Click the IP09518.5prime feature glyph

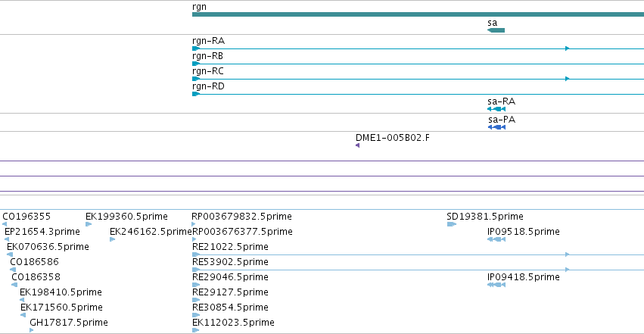point(496,239)
